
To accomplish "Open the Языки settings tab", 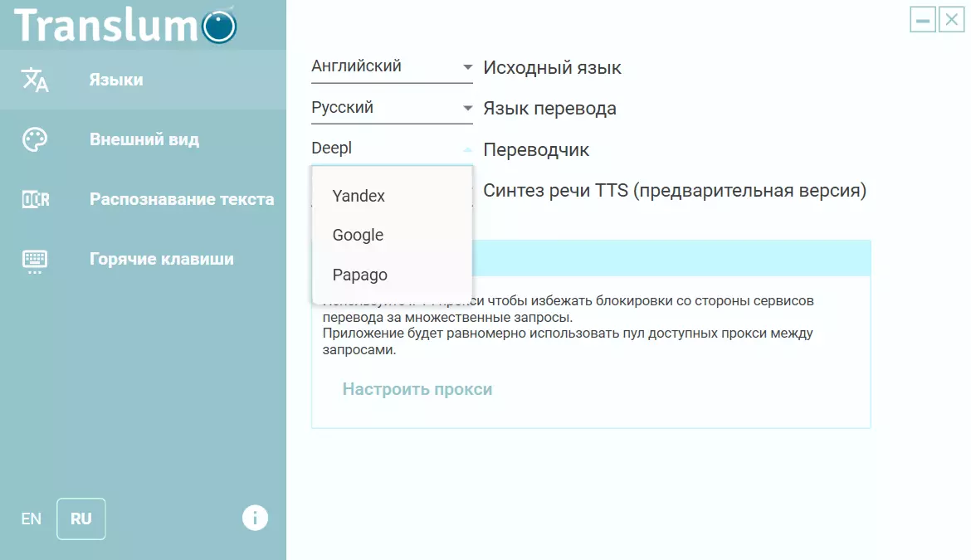I will coord(143,80).
